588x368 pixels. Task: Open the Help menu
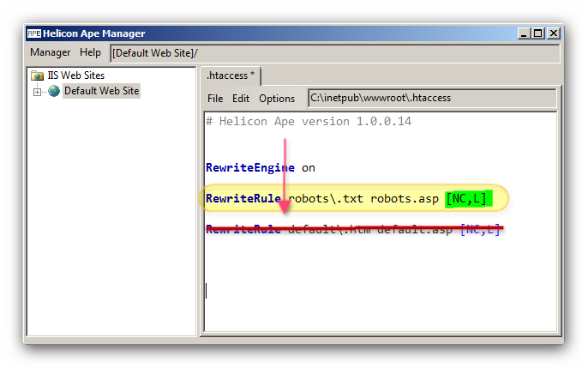point(90,52)
